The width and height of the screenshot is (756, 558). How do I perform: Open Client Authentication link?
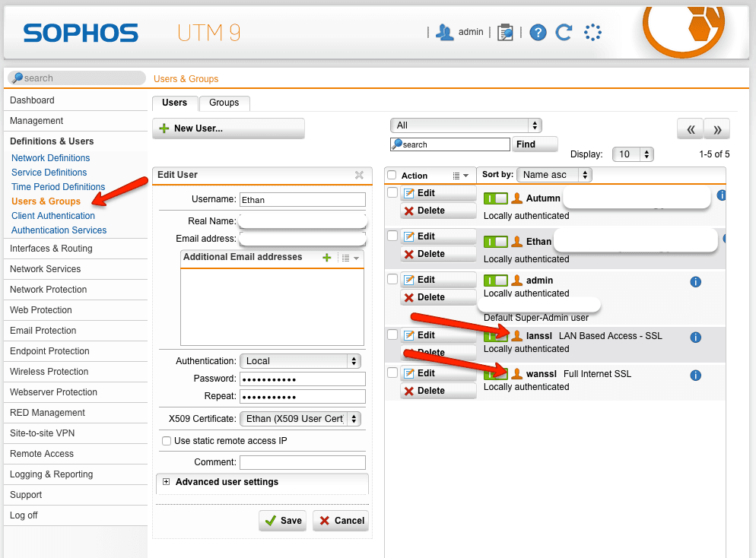(53, 216)
